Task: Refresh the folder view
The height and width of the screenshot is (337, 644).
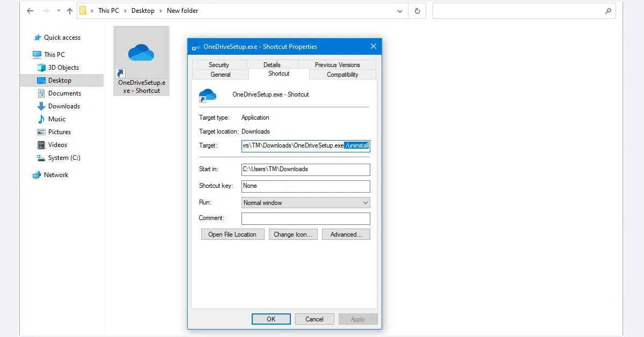Action: 417,11
